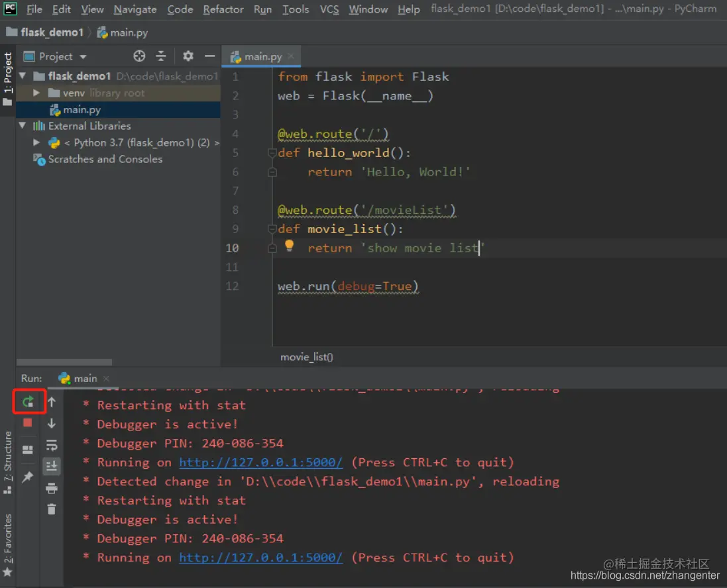Click the flask_demo1 breadcrumb
This screenshot has width=727, height=588.
tap(46, 32)
